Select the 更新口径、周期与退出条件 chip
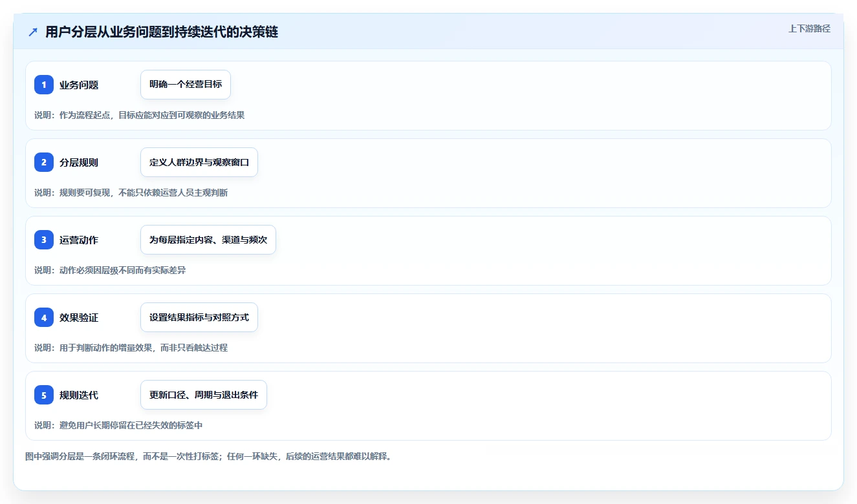Image resolution: width=857 pixels, height=504 pixels. point(204,395)
